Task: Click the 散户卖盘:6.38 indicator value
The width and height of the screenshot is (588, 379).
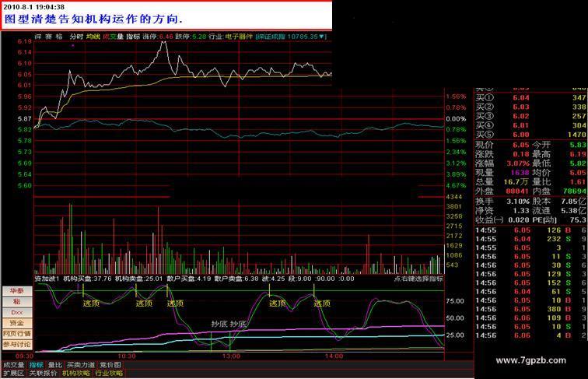Action: (236, 279)
